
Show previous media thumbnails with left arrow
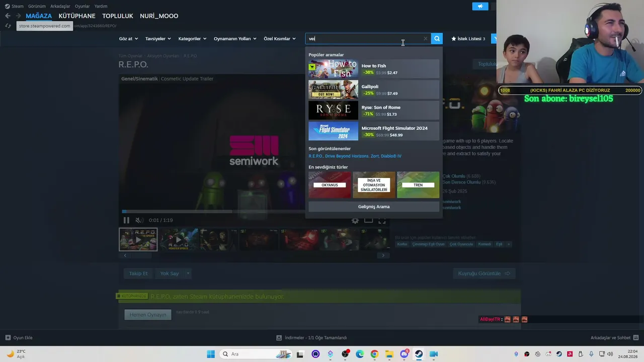[x=125, y=255]
